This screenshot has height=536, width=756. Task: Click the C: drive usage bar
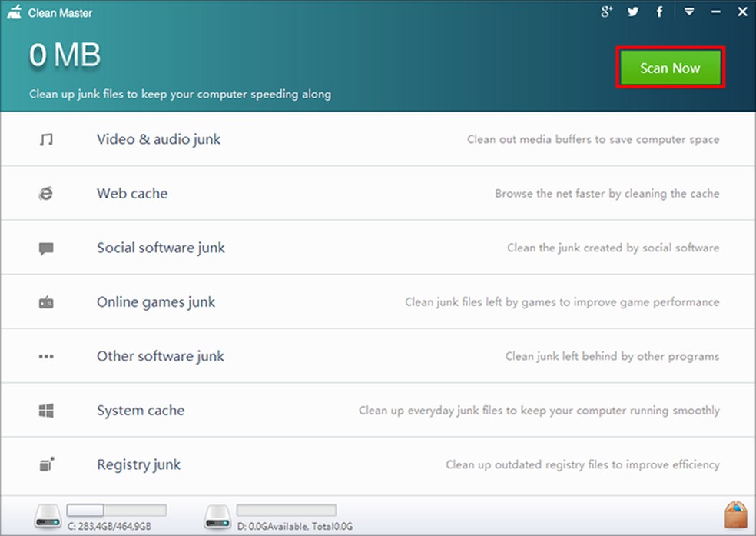coord(117,510)
